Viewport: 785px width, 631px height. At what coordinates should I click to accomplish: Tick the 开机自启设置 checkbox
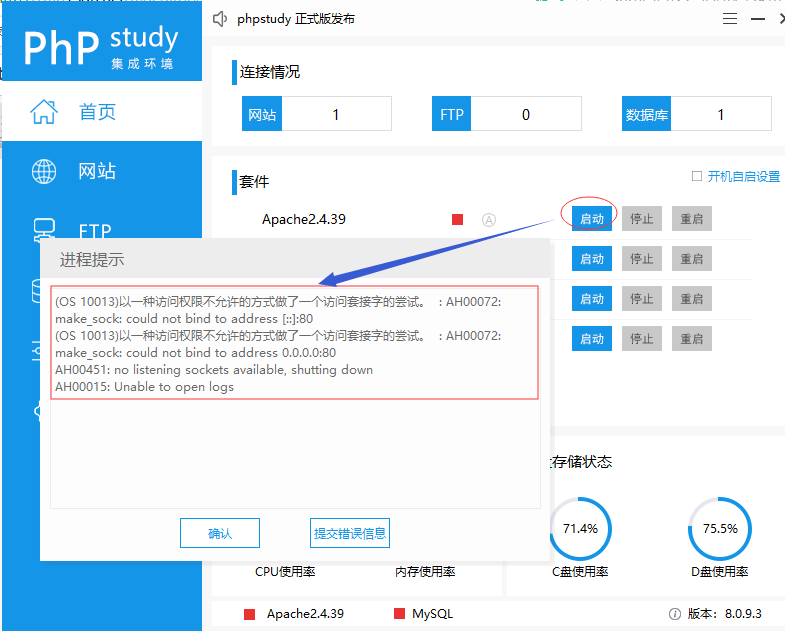tap(696, 176)
